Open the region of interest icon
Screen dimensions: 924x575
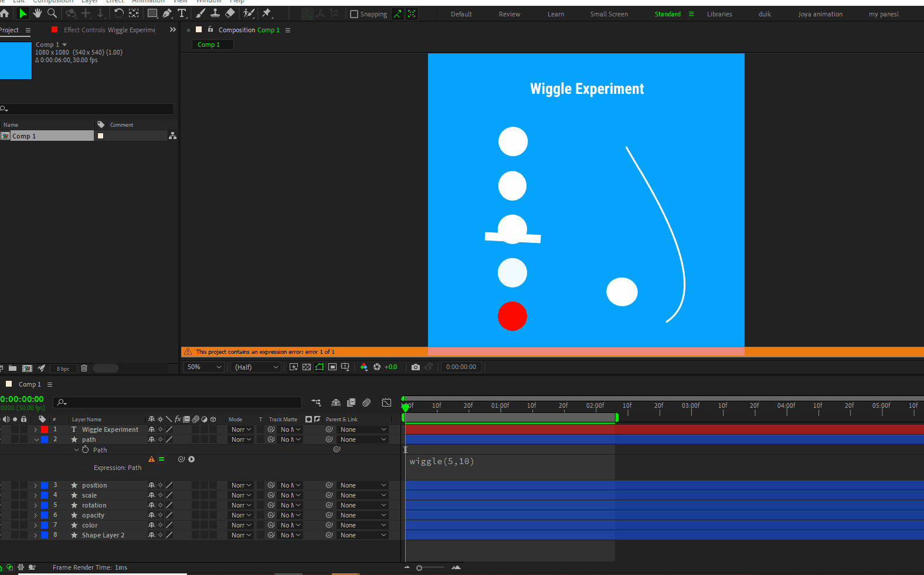tap(332, 367)
